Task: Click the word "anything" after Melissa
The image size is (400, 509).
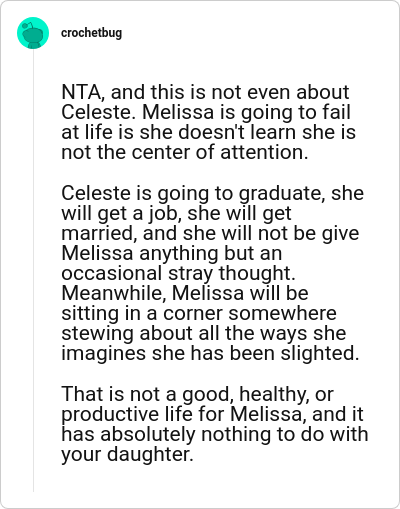Action: pos(178,253)
